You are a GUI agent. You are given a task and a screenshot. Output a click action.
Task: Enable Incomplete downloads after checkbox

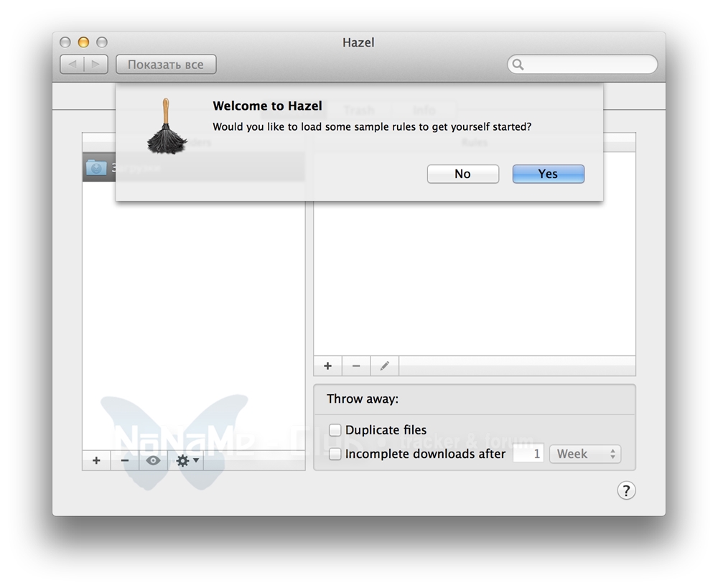(x=335, y=454)
